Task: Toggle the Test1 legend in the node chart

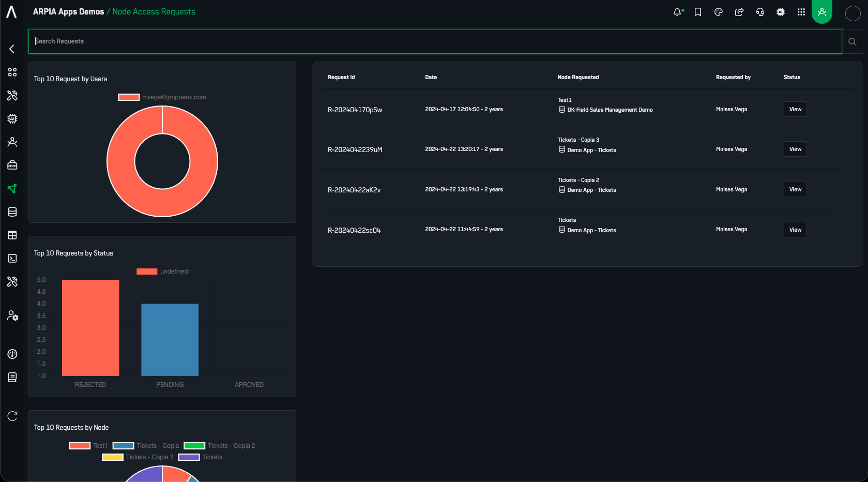Action: point(88,446)
